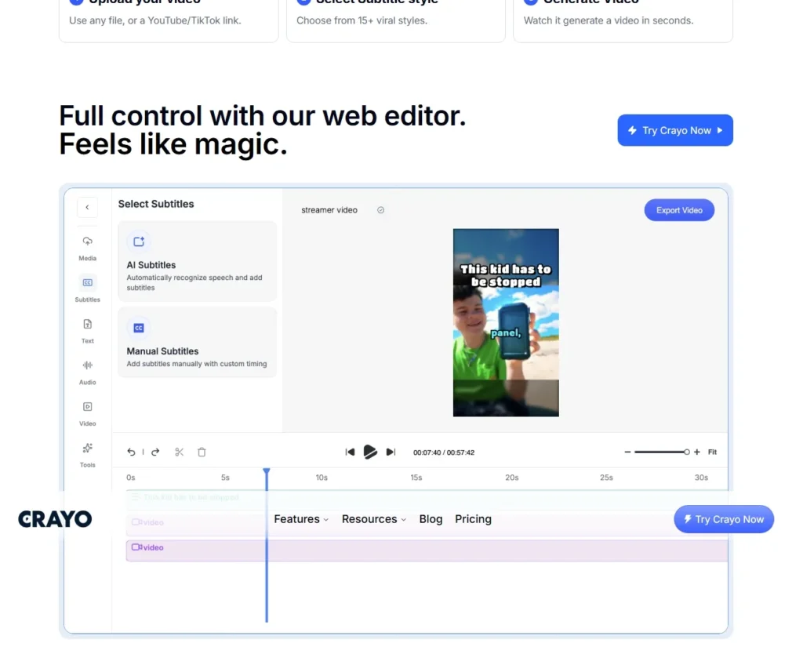The width and height of the screenshot is (803, 672).
Task: Go to the Pricing page
Action: (473, 519)
